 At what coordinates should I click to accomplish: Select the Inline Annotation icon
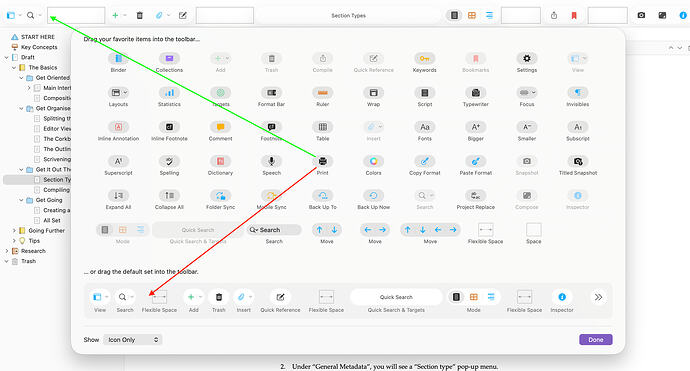pyautogui.click(x=118, y=127)
